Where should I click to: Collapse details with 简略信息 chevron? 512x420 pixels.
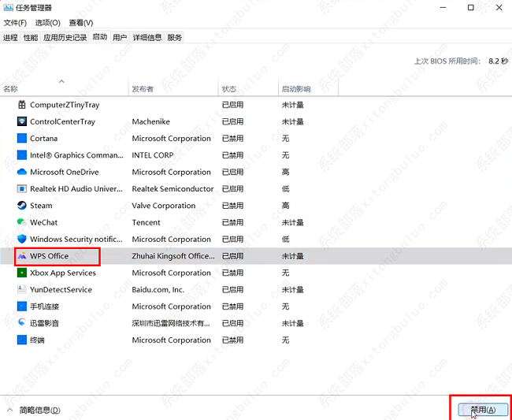[9, 411]
